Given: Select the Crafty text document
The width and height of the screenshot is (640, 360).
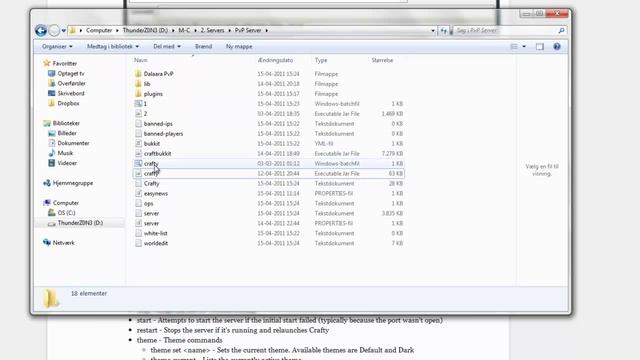Looking at the screenshot, I should (269, 183).
